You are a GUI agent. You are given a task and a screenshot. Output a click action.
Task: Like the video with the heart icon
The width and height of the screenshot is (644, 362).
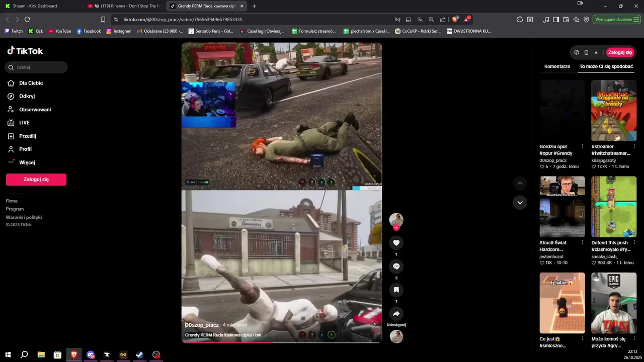pos(396,243)
